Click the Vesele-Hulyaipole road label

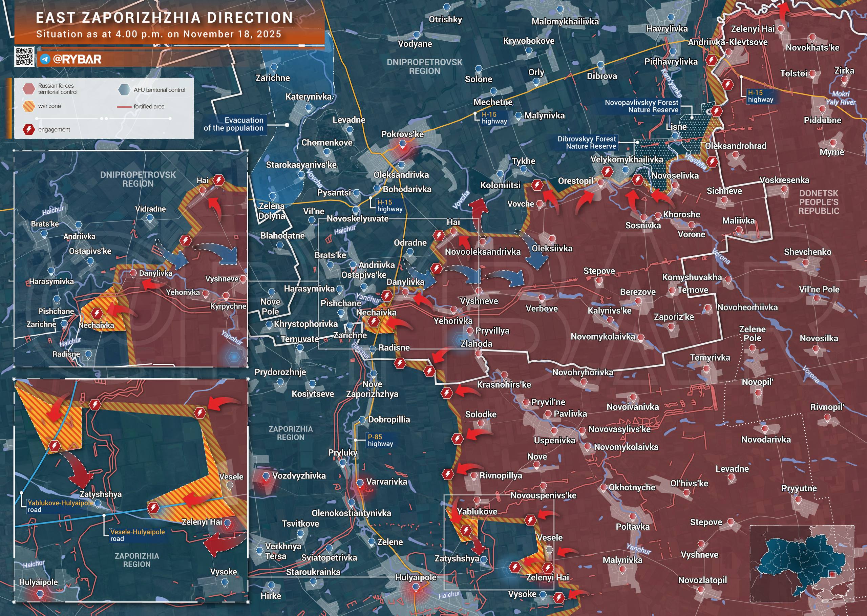pos(137,535)
